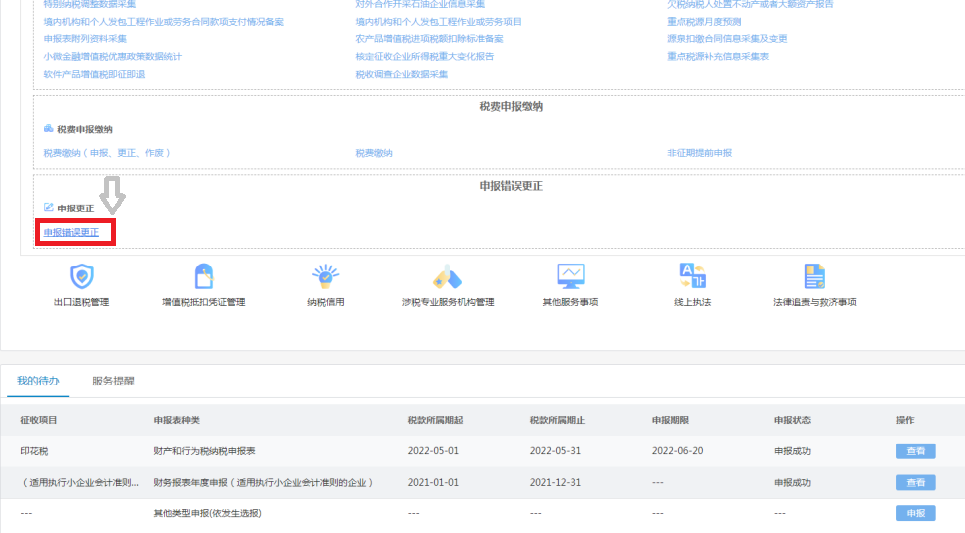
Task: Select 印花税 cell in table
Action: tap(34, 451)
